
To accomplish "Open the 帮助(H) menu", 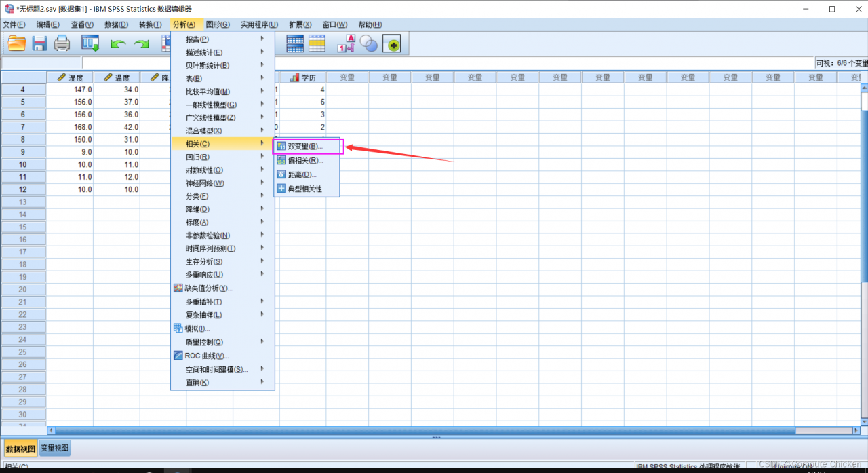I will pos(370,24).
